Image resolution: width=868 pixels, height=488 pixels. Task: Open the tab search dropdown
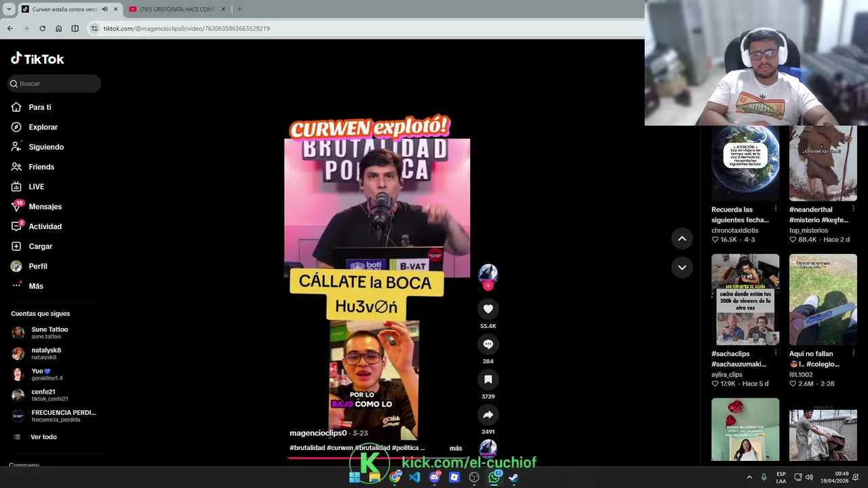click(9, 9)
